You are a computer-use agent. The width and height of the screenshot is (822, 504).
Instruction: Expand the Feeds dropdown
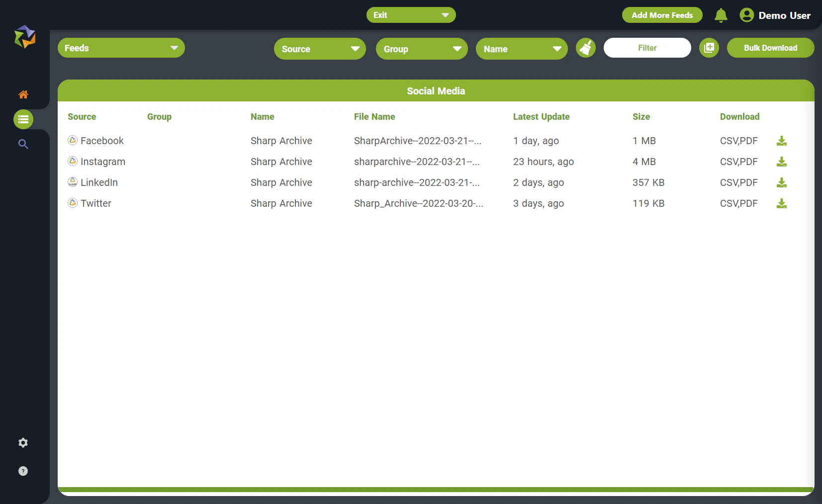tap(121, 48)
